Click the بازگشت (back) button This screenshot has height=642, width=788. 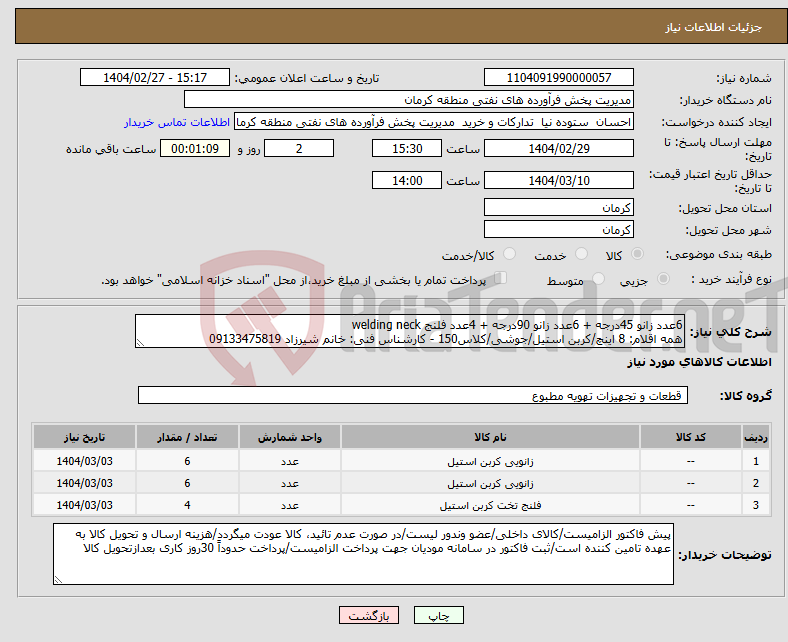[369, 615]
